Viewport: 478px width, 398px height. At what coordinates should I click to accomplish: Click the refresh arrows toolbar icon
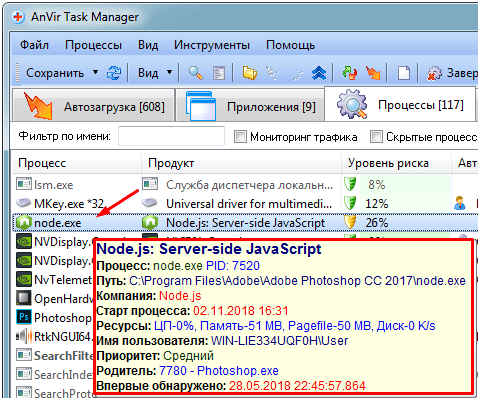pyautogui.click(x=114, y=73)
